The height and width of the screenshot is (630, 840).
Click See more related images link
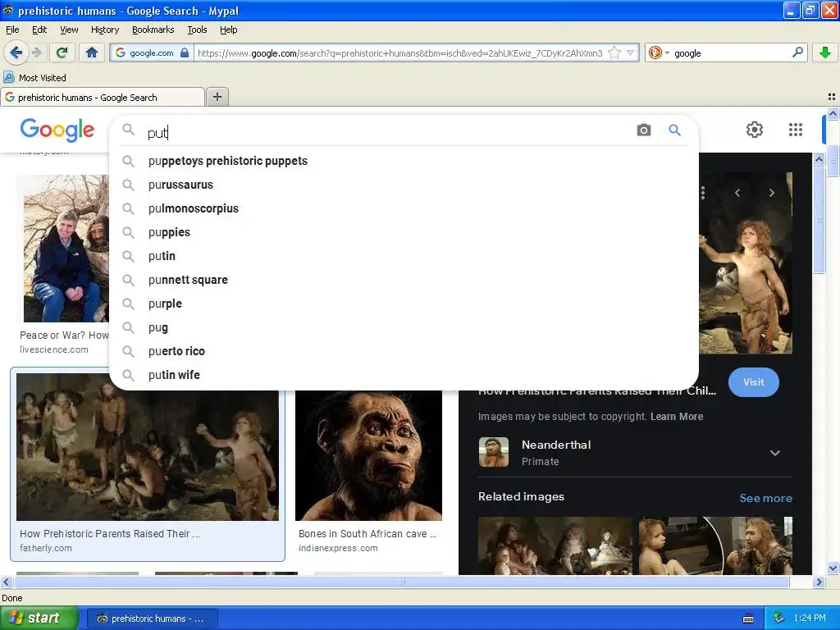[765, 498]
